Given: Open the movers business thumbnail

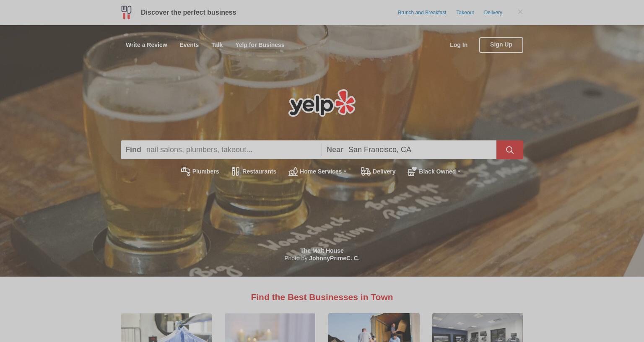Looking at the screenshot, I should pos(374,327).
